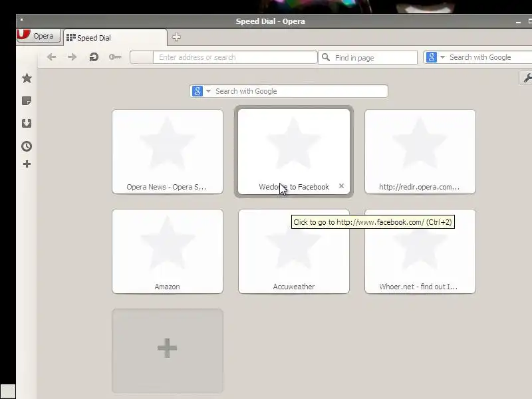Image resolution: width=532 pixels, height=399 pixels.
Task: Open the redir.opera.com speed dial
Action: (420, 152)
